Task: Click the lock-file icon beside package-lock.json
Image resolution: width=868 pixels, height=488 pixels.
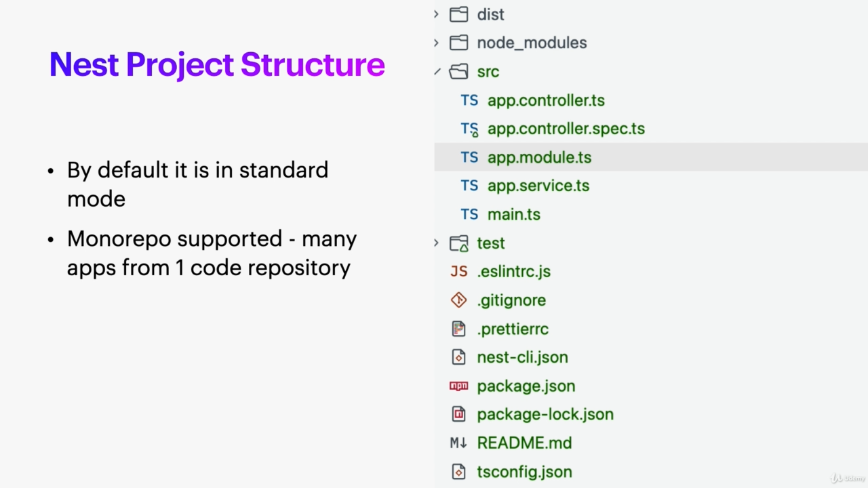Action: tap(458, 414)
